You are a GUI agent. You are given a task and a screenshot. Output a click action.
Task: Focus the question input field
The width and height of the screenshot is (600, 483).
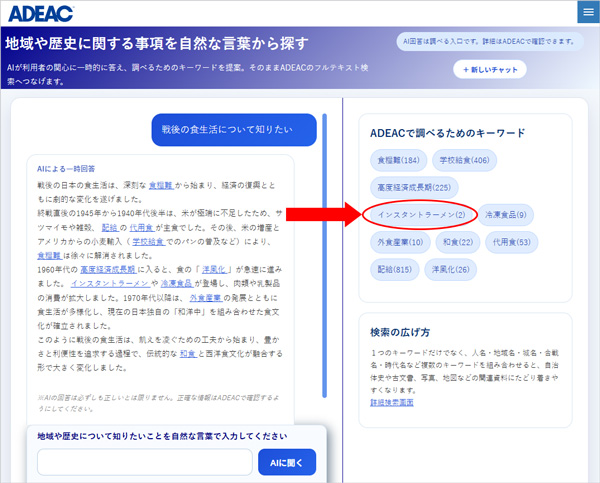coord(145,462)
